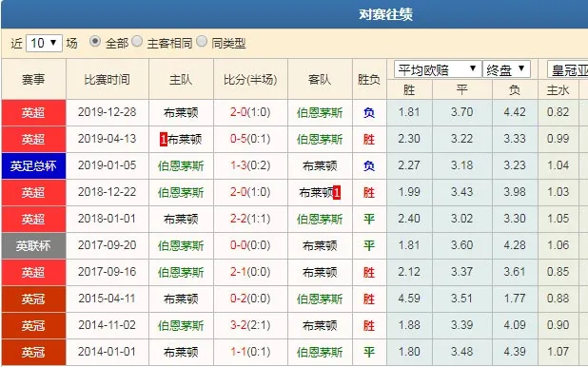This screenshot has width=588, height=367.
Task: Click draw odds 3.02
Action: click(x=462, y=219)
